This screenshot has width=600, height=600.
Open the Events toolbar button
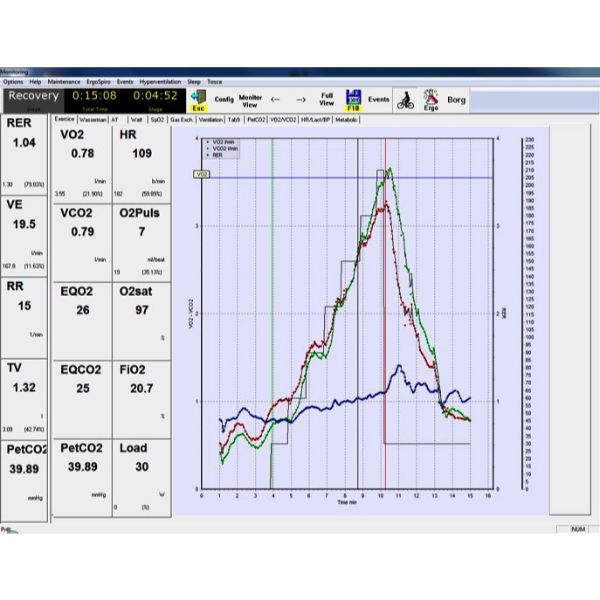click(x=378, y=99)
